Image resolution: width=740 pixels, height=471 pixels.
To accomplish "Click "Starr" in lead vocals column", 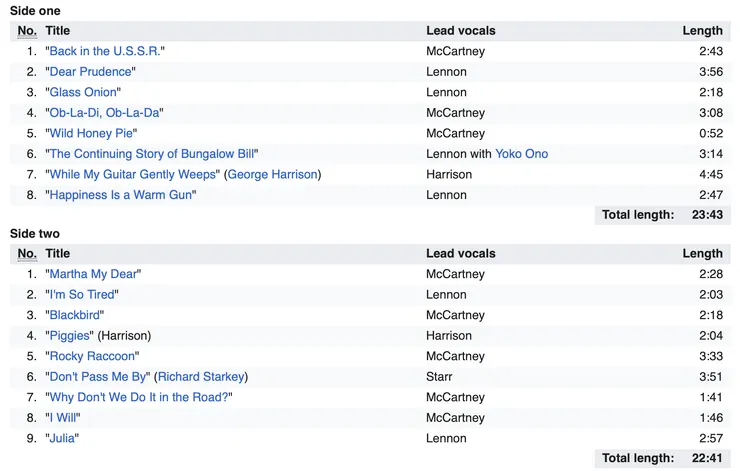I will pos(439,377).
